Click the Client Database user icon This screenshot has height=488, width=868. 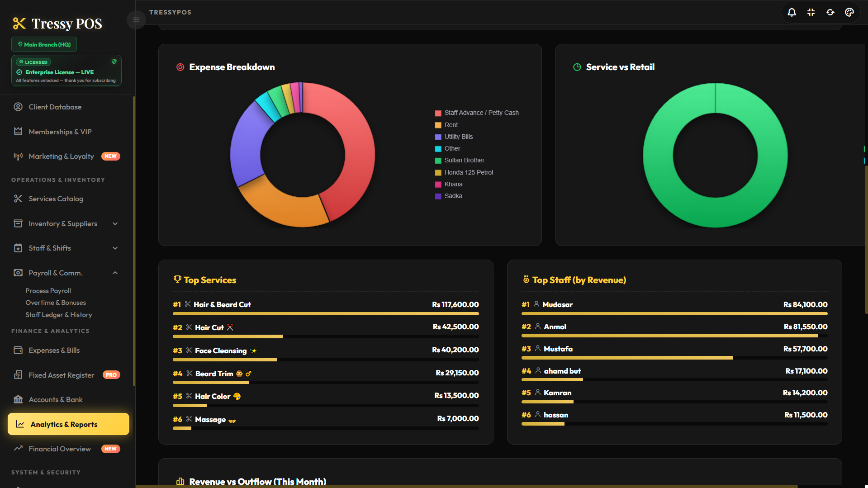click(x=18, y=107)
